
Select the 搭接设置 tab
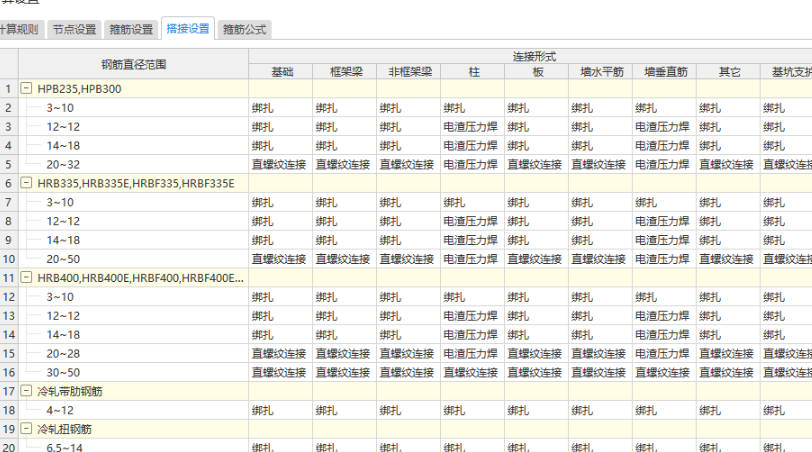[187, 28]
